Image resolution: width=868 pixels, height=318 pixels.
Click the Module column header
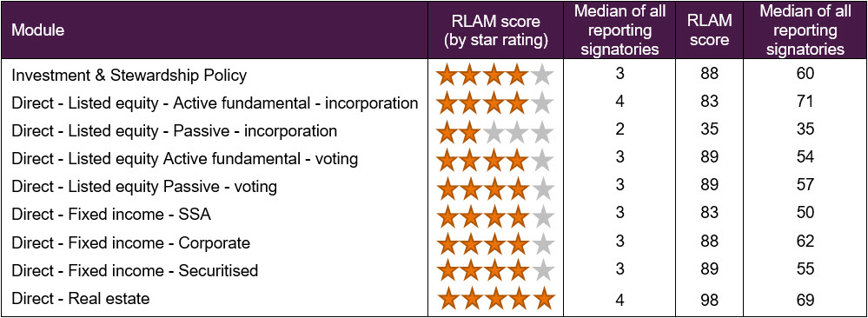pyautogui.click(x=37, y=30)
